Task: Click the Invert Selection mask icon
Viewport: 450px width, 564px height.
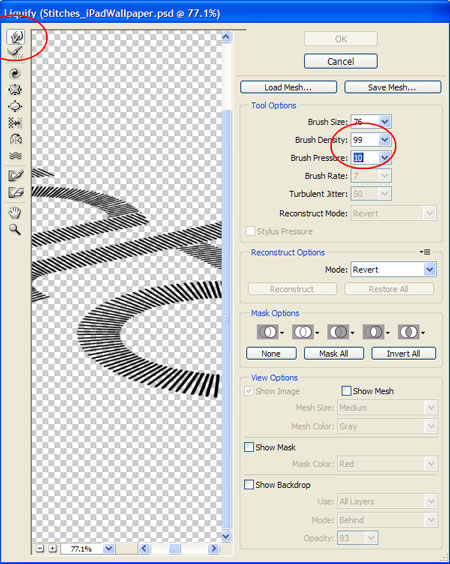Action: click(x=409, y=332)
